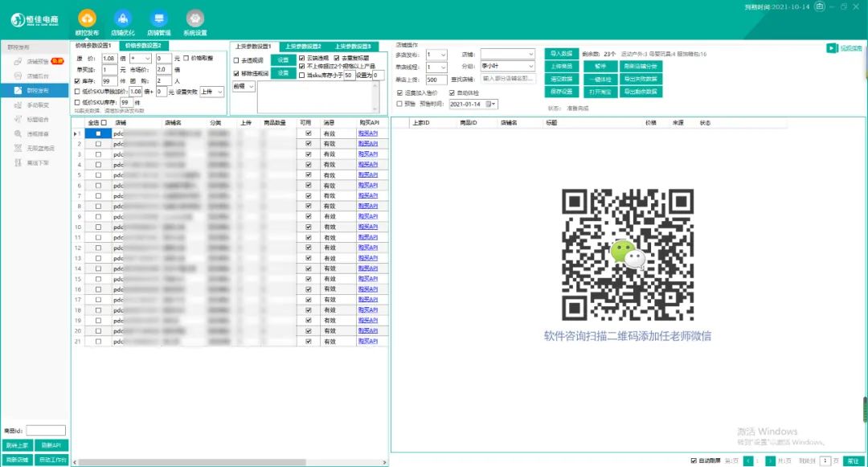Viewport: 868px width, 467px height.
Task: Enable the 预售 checkbox
Action: point(399,104)
